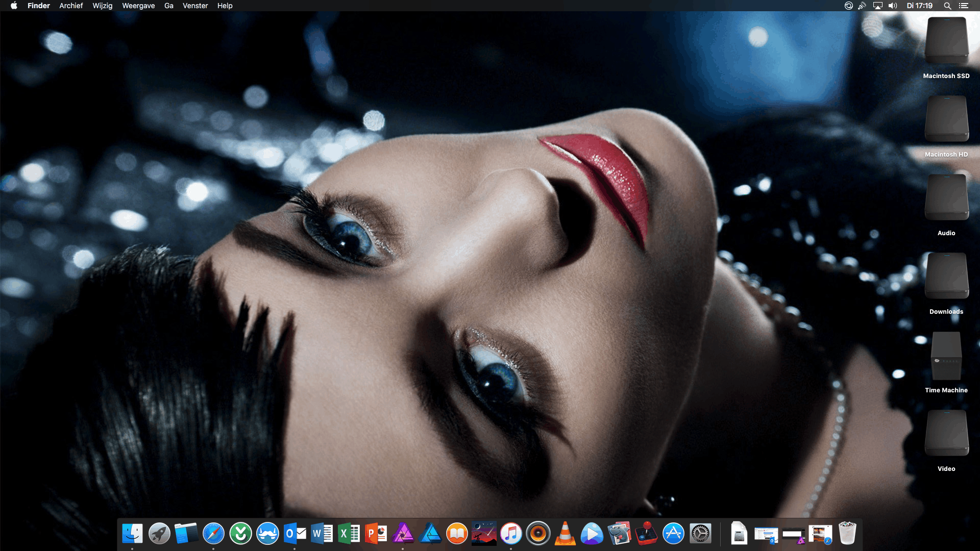This screenshot has height=551, width=980.
Task: Launch VLC media player cone icon
Action: tap(565, 534)
